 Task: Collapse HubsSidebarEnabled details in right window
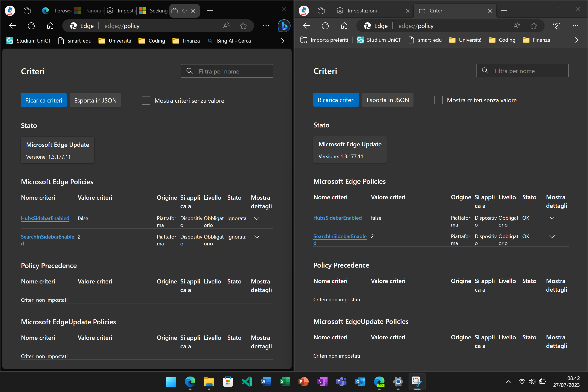(x=552, y=218)
